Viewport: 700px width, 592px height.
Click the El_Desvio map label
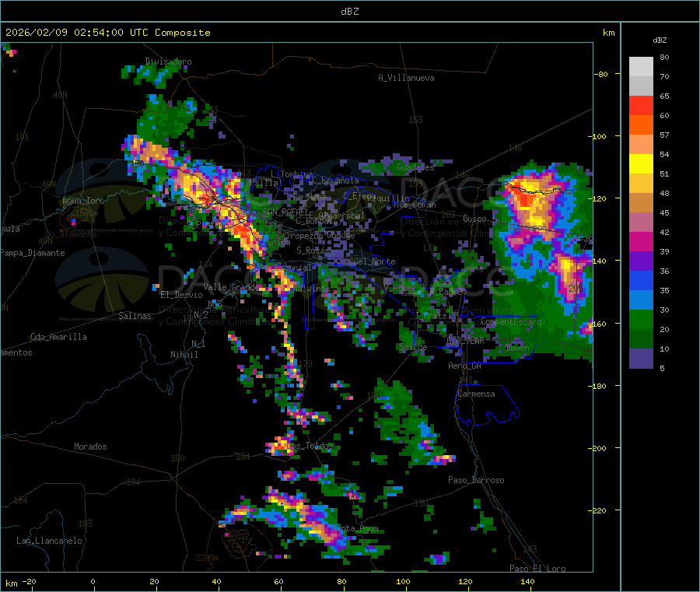181,295
